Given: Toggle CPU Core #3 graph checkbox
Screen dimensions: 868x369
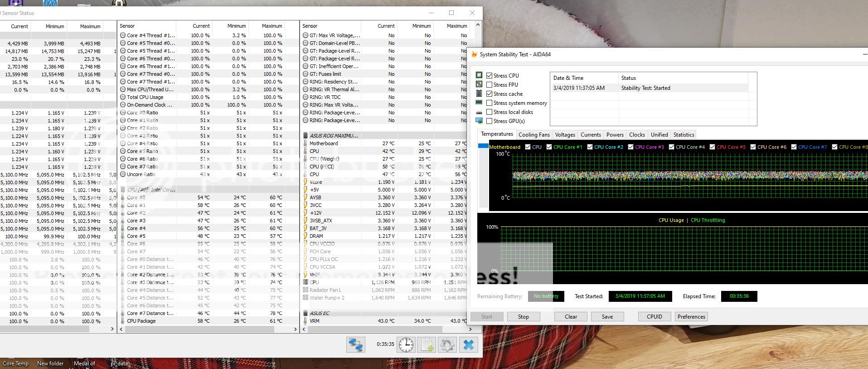Looking at the screenshot, I should pos(630,147).
